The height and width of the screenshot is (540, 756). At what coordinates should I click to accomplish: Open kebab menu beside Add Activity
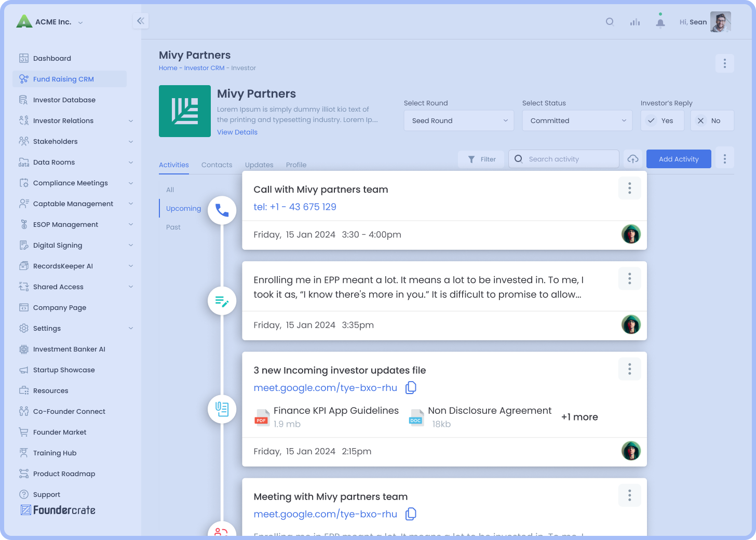pyautogui.click(x=725, y=159)
